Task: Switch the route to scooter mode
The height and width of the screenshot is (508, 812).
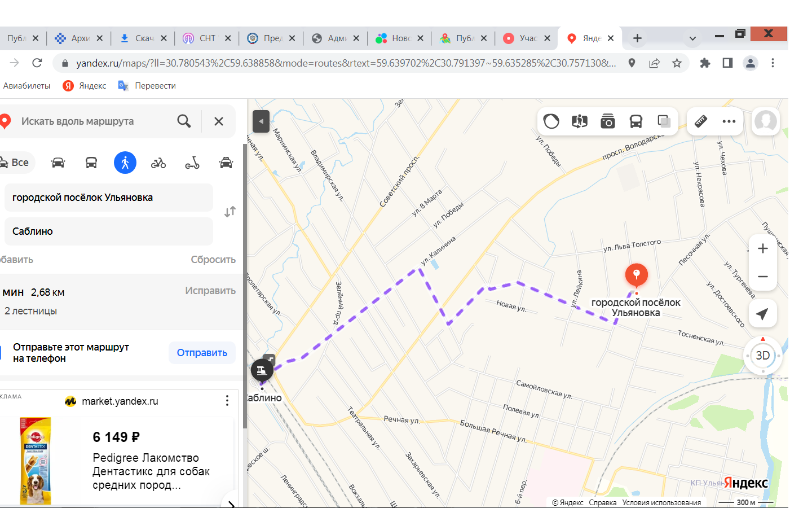Action: pos(192,163)
